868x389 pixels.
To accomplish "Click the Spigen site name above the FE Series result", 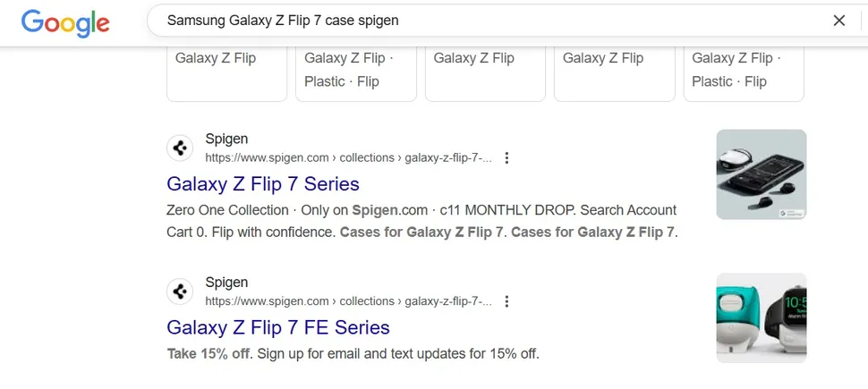I will (226, 283).
